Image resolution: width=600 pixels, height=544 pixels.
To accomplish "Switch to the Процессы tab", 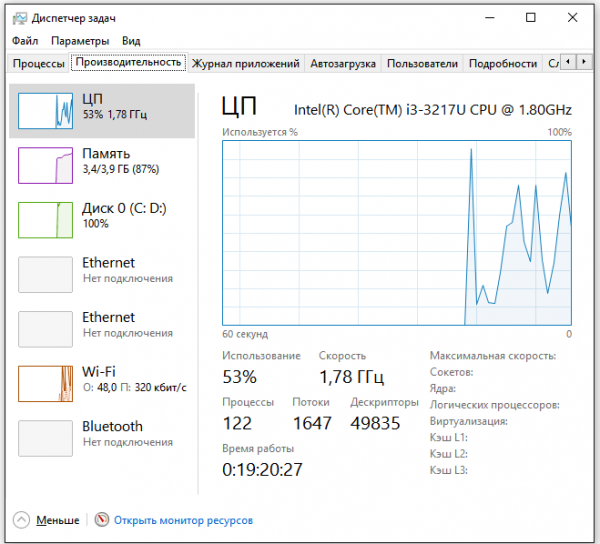I will [x=39, y=64].
